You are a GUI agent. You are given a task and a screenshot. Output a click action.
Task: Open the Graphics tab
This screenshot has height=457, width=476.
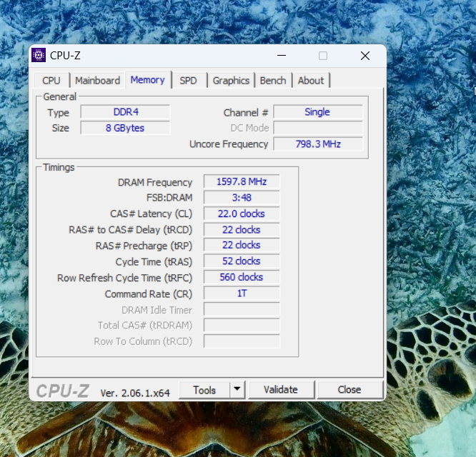click(x=231, y=81)
